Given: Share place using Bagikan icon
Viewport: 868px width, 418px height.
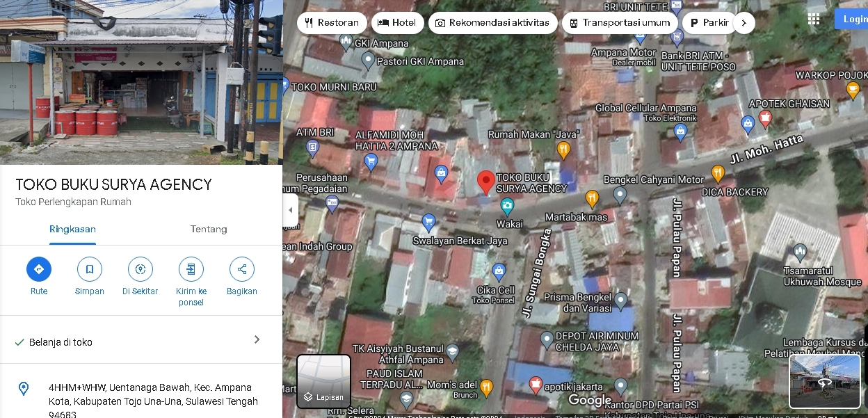Looking at the screenshot, I should click(242, 269).
